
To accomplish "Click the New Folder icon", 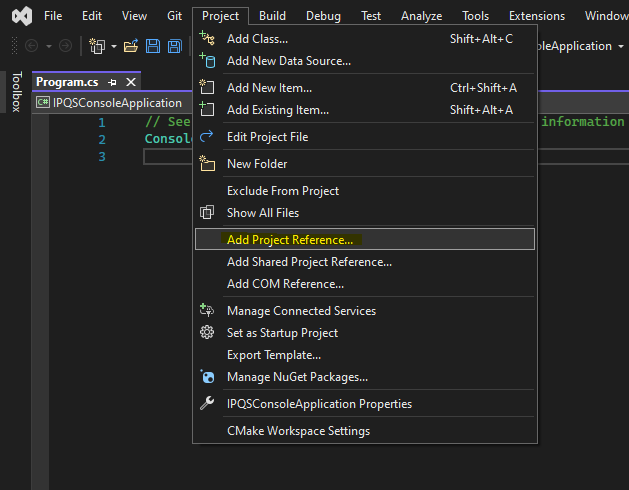I will point(207,163).
